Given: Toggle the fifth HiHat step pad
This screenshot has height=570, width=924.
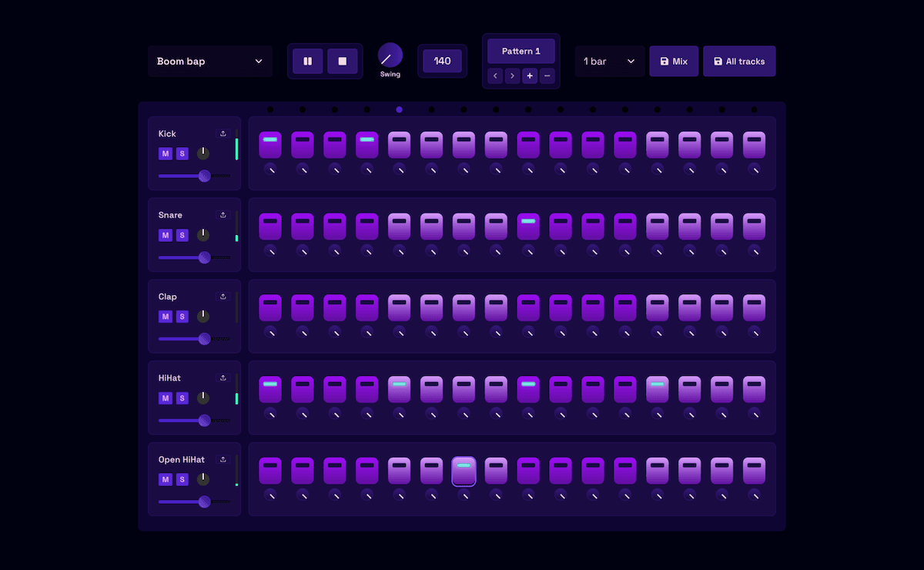Looking at the screenshot, I should [x=399, y=390].
